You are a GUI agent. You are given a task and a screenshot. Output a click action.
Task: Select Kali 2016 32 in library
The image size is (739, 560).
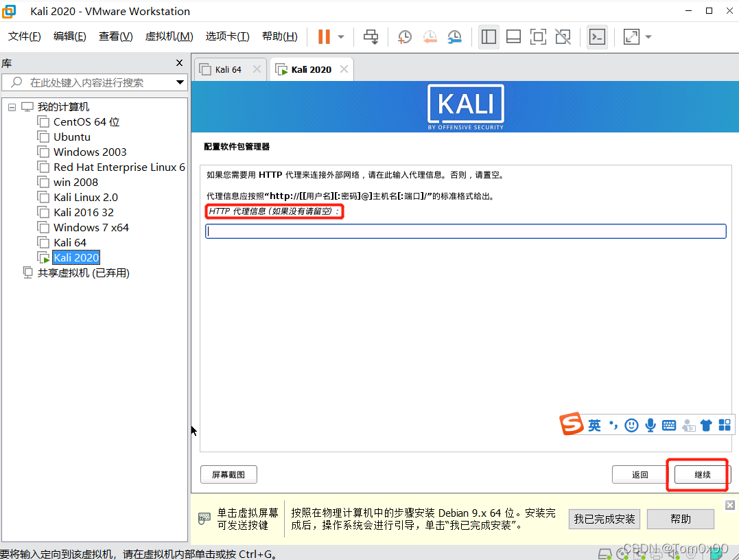84,213
